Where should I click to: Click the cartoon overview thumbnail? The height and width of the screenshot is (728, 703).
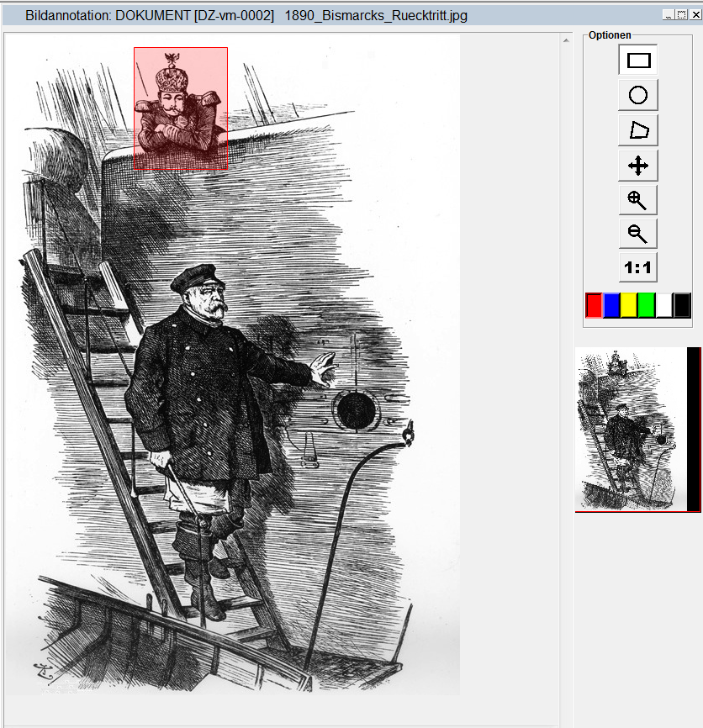point(631,429)
